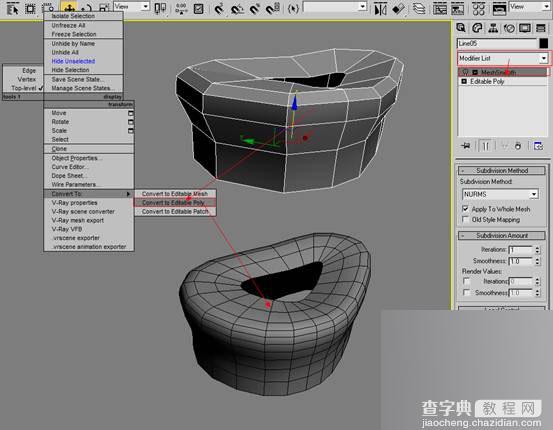The width and height of the screenshot is (553, 430).
Task: Open the named selection sets dropdown
Action: 363,6
